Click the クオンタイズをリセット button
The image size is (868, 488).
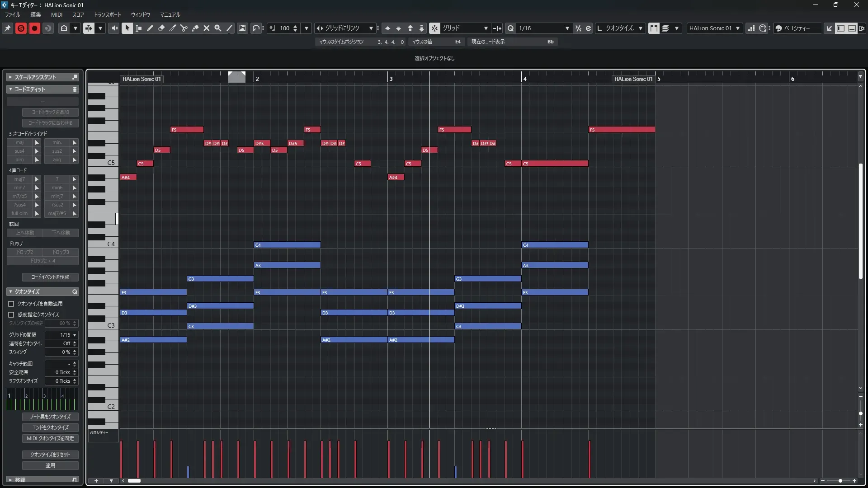click(50, 455)
